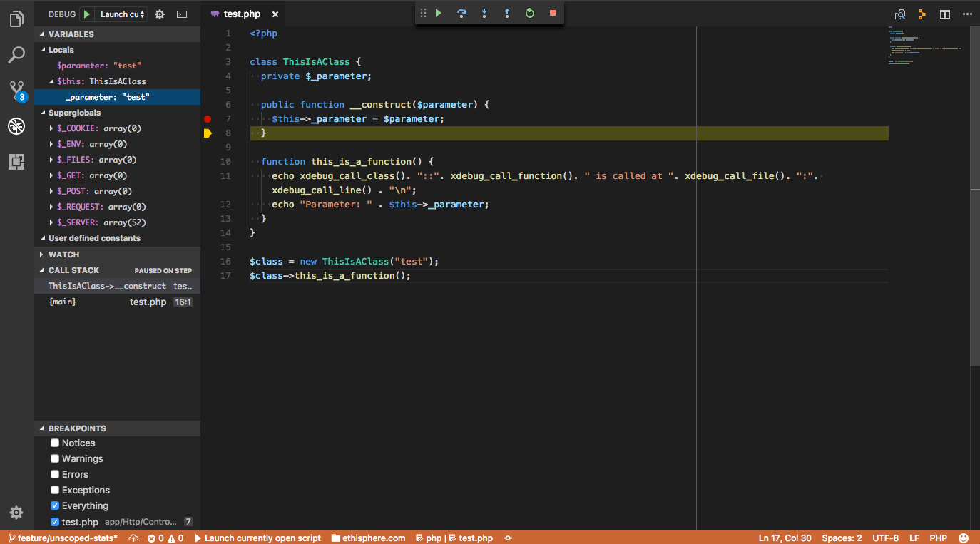
Task: Collapse the BREAKPOINTS section
Action: (117, 428)
